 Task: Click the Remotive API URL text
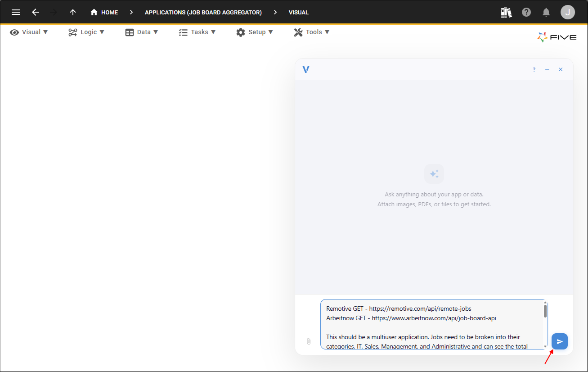click(x=420, y=309)
